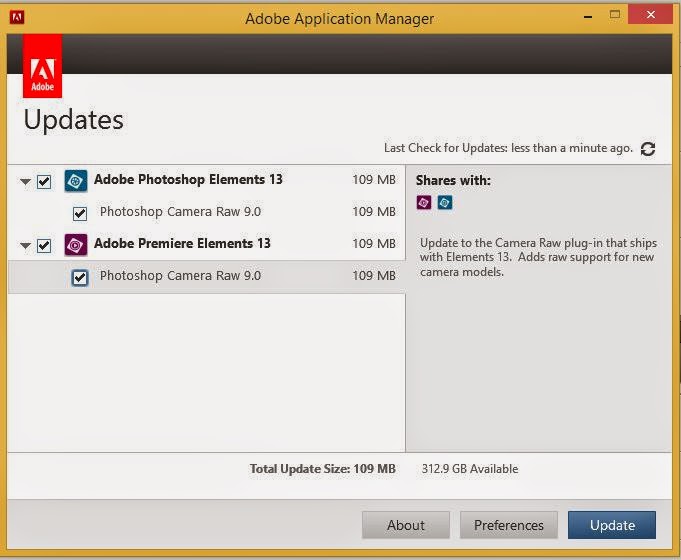This screenshot has height=560, width=681.
Task: Click 109 MB size of Premiere Elements 13
Action: 374,243
